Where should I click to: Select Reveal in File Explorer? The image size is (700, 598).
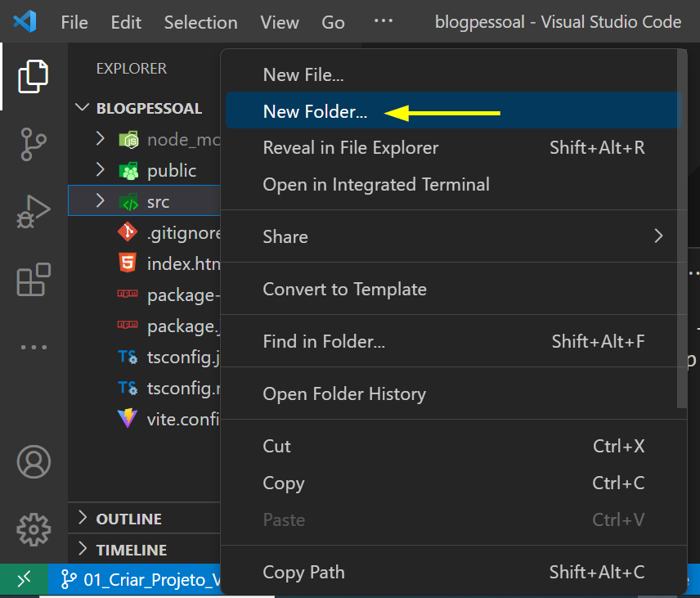point(350,148)
